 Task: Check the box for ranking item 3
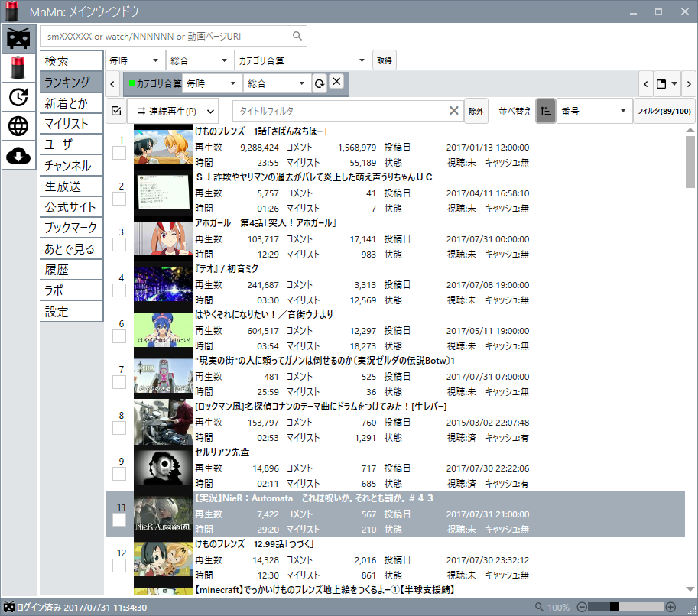118,245
